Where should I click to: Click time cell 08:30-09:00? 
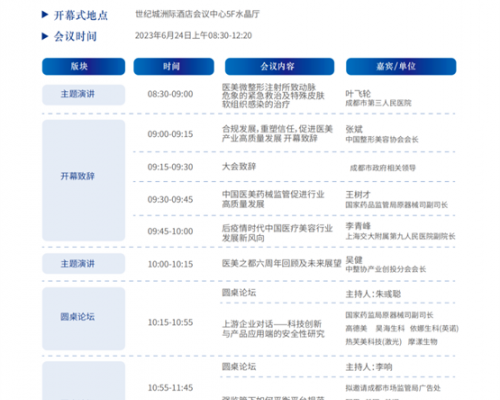tap(170, 94)
